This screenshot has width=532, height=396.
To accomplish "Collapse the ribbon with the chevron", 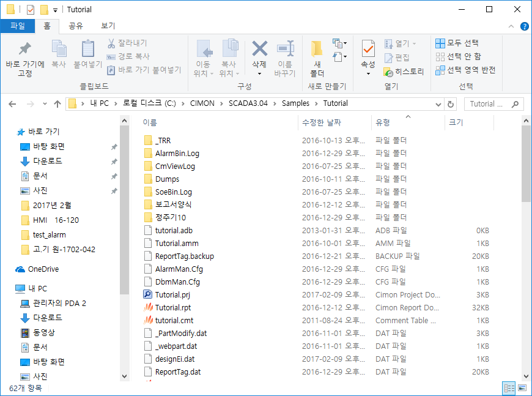I will (x=511, y=26).
